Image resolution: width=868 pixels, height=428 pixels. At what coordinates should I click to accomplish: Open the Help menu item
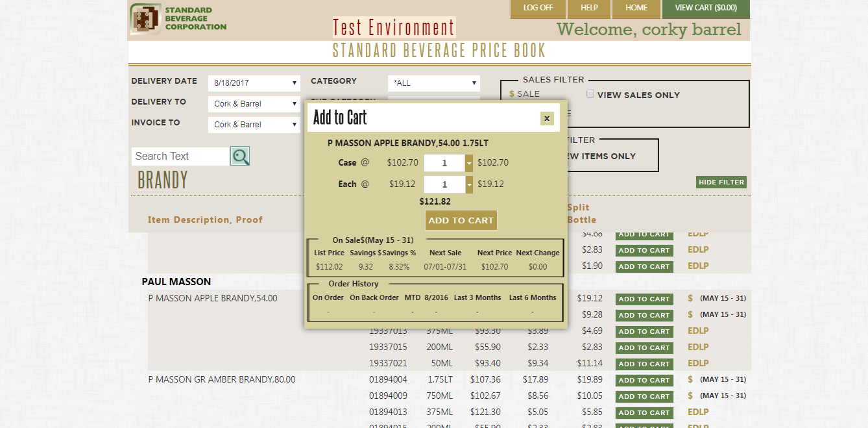point(589,8)
